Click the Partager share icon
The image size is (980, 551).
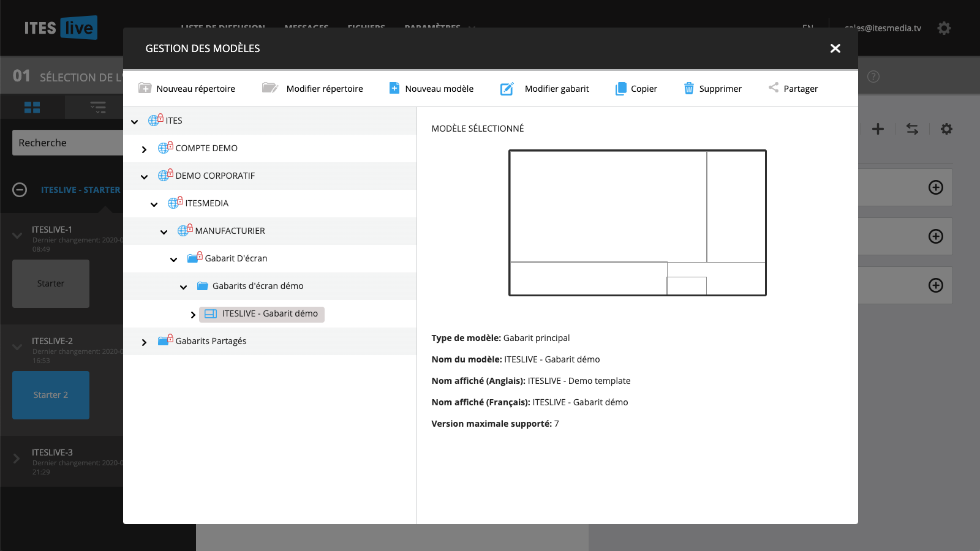pyautogui.click(x=774, y=88)
